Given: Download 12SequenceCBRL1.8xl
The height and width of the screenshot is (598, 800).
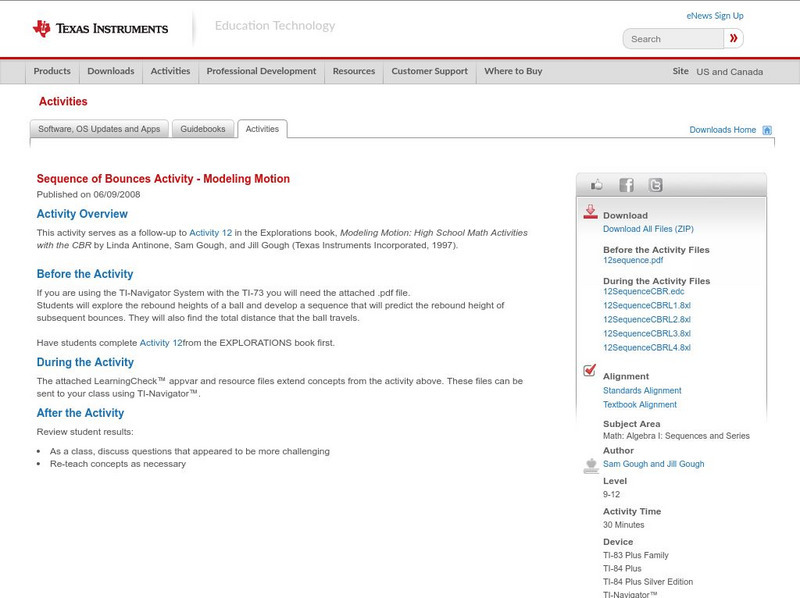Looking at the screenshot, I should click(x=646, y=306).
